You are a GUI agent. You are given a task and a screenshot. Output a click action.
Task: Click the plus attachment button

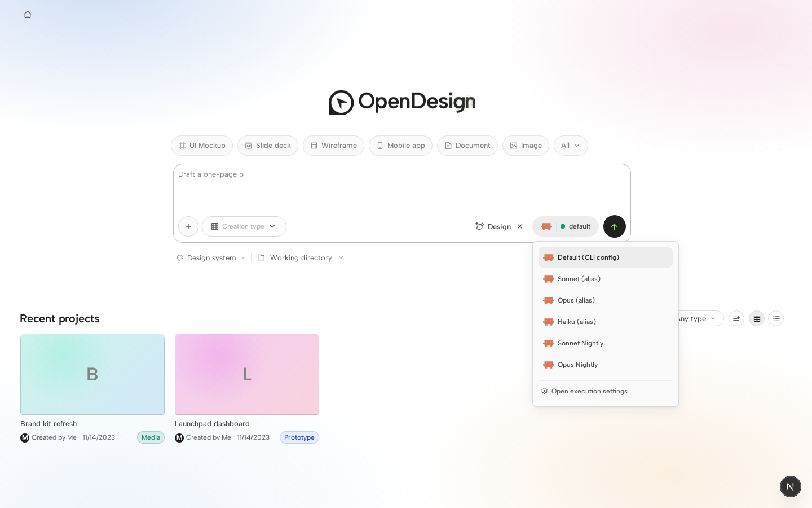pyautogui.click(x=188, y=226)
